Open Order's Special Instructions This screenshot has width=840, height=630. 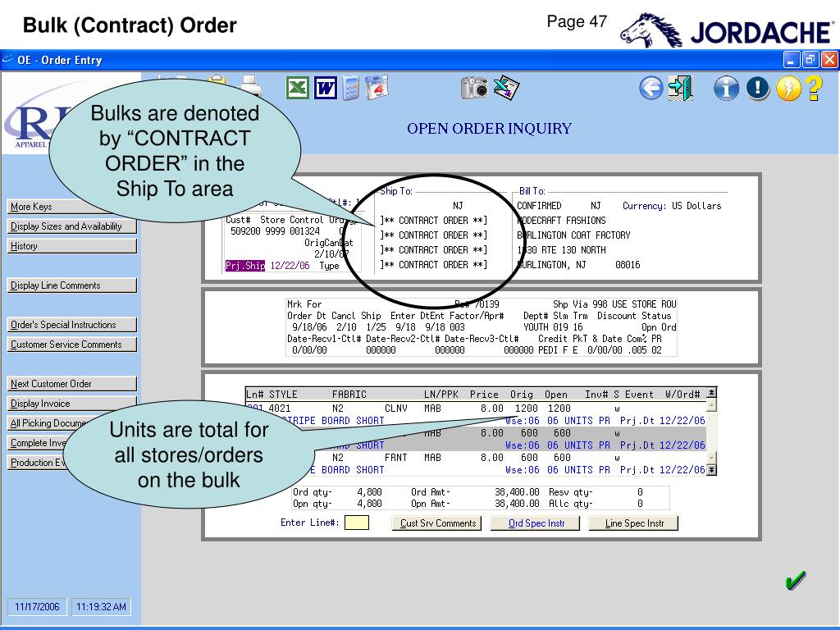point(72,325)
